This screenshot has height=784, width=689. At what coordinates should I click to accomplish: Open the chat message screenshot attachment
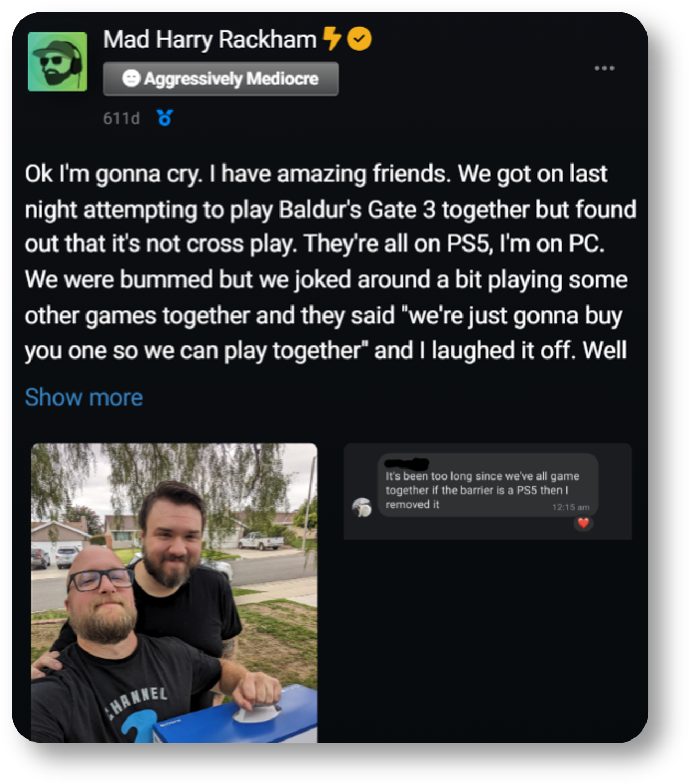point(488,492)
